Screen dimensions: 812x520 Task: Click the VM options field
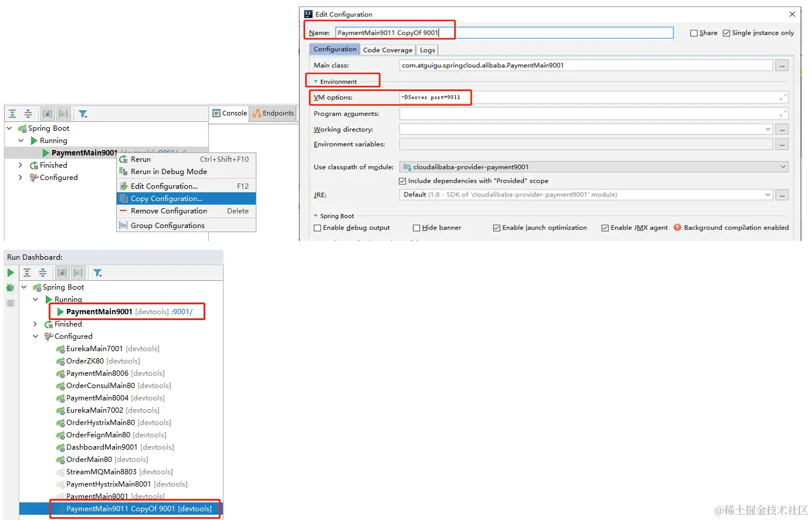click(594, 97)
